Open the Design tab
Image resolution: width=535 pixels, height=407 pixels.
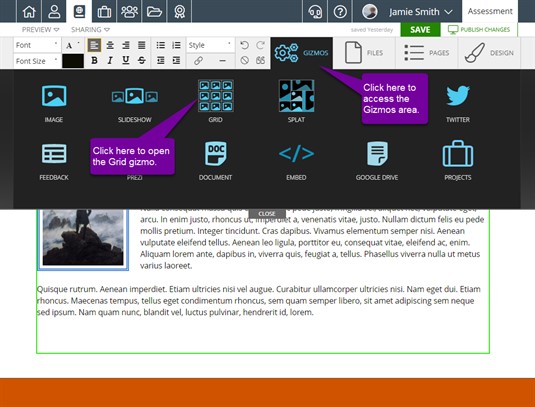click(x=489, y=53)
